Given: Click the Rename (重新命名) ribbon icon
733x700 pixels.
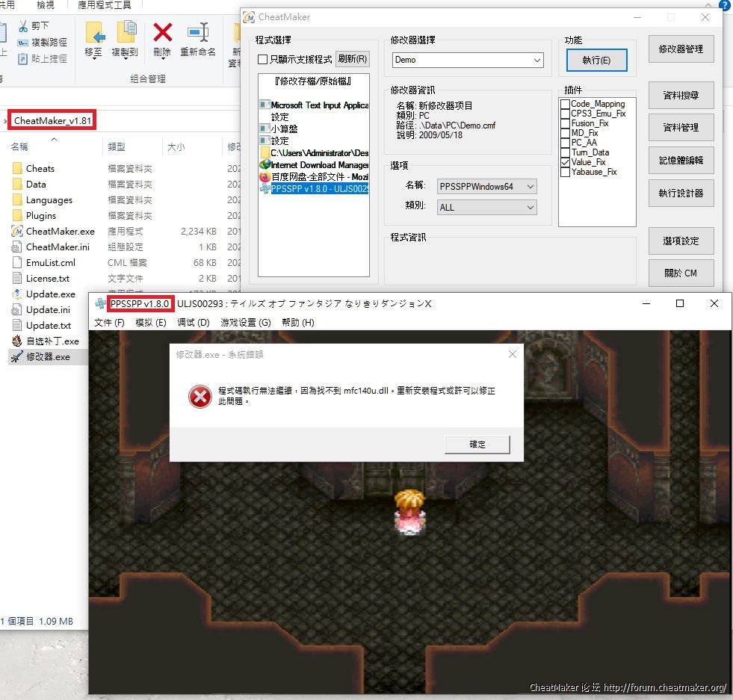Looking at the screenshot, I should pos(198,34).
